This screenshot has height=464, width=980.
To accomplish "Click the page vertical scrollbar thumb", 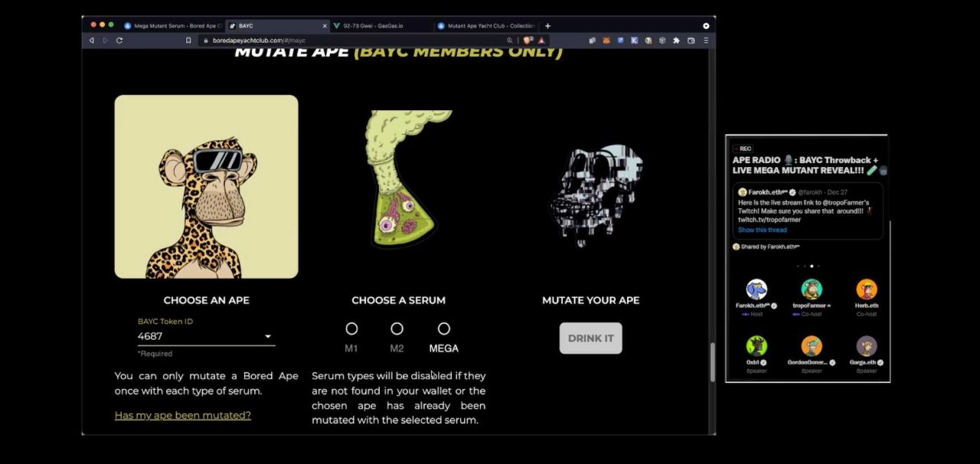I will point(711,361).
